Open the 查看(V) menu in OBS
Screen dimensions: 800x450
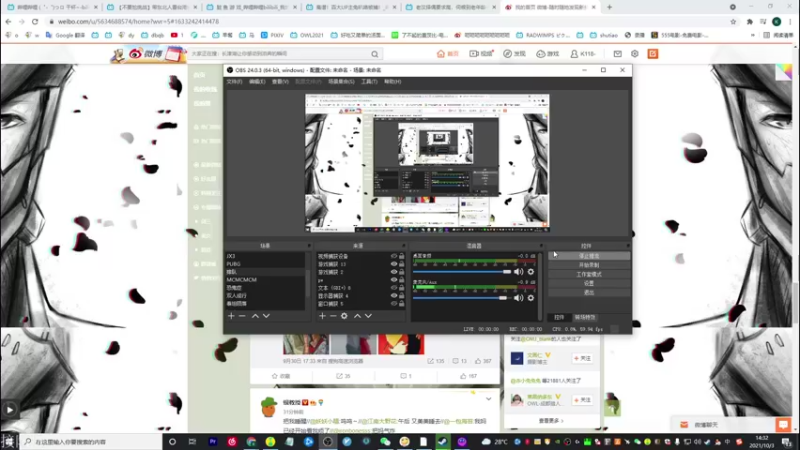tap(280, 82)
